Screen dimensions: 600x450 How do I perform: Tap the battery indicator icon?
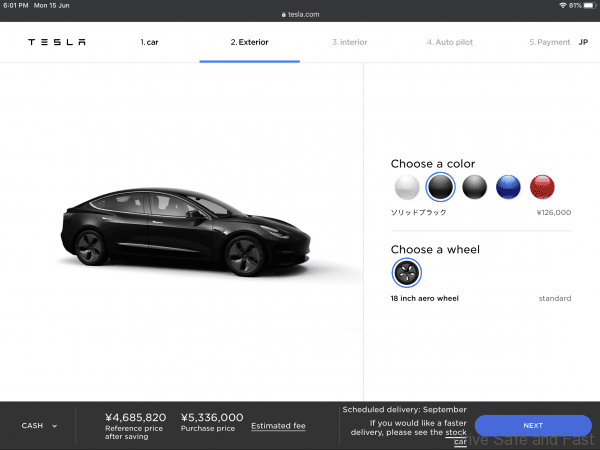[590, 5]
